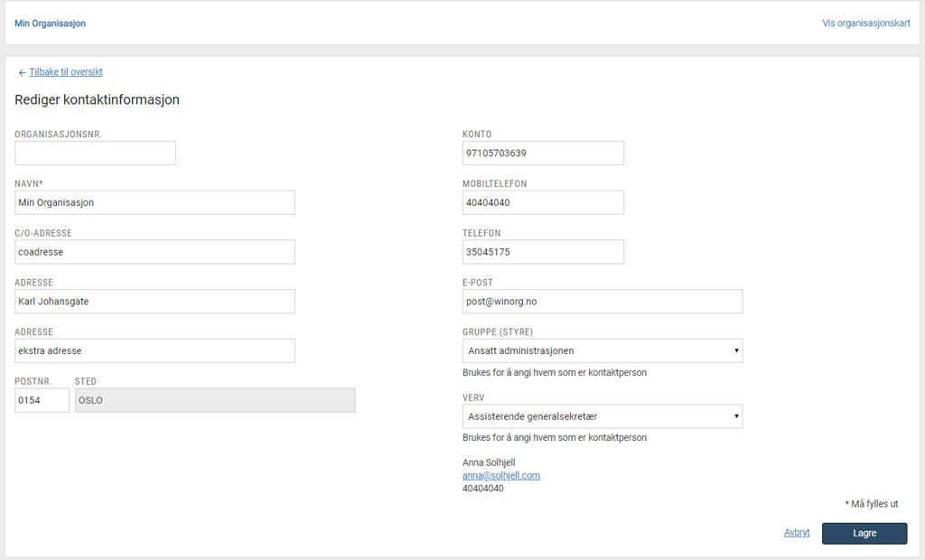Image resolution: width=925 pixels, height=560 pixels.
Task: Click the Sted field showing OSLO
Action: (x=215, y=400)
